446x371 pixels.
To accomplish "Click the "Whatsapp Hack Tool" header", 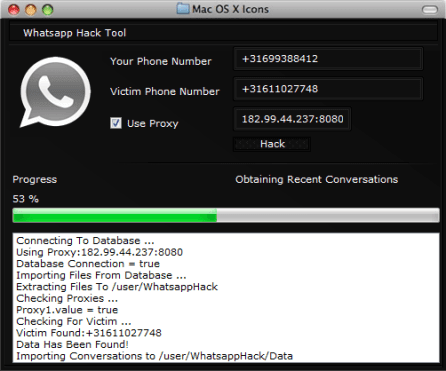I will point(75,33).
